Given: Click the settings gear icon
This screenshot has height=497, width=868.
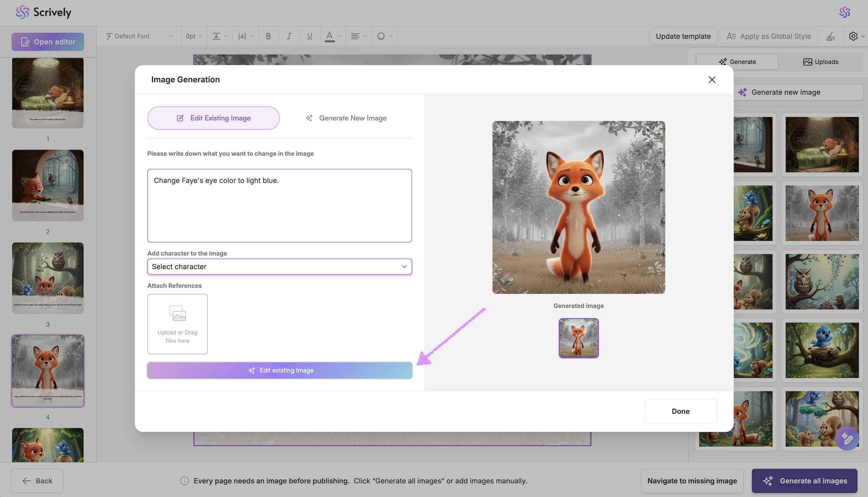Looking at the screenshot, I should [x=853, y=36].
